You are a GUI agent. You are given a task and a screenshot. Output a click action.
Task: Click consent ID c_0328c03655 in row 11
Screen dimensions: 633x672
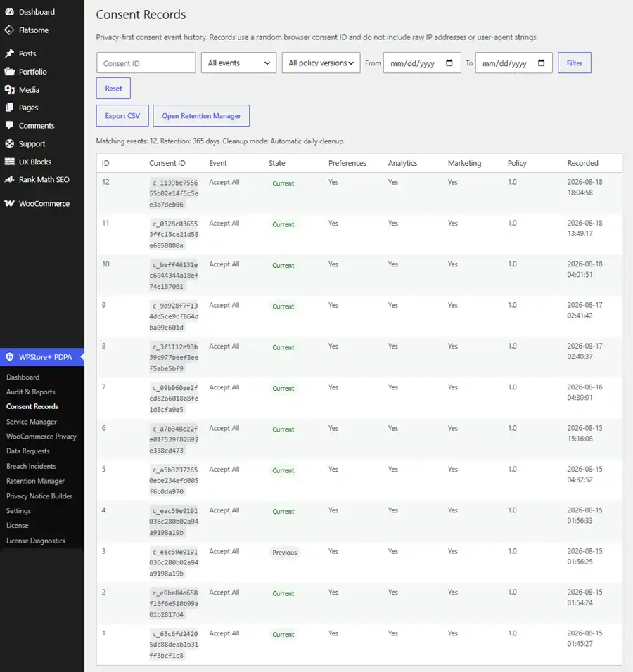coord(174,235)
